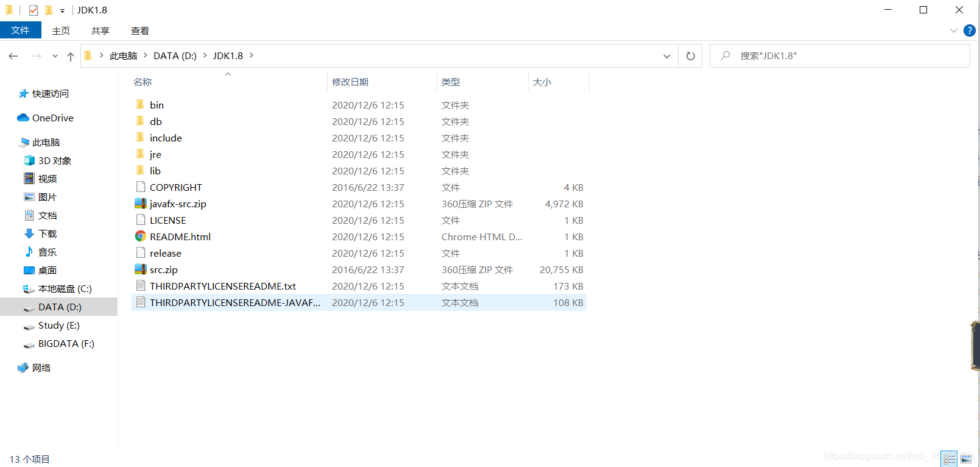980x467 pixels.
Task: Click the THIRDPARTYLICENSEREADME.txt document icon
Action: click(x=141, y=285)
